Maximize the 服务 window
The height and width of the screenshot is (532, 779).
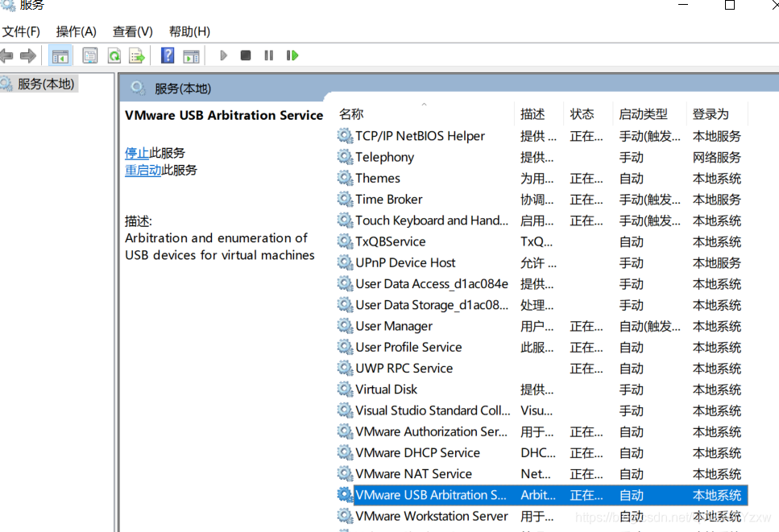click(x=730, y=5)
